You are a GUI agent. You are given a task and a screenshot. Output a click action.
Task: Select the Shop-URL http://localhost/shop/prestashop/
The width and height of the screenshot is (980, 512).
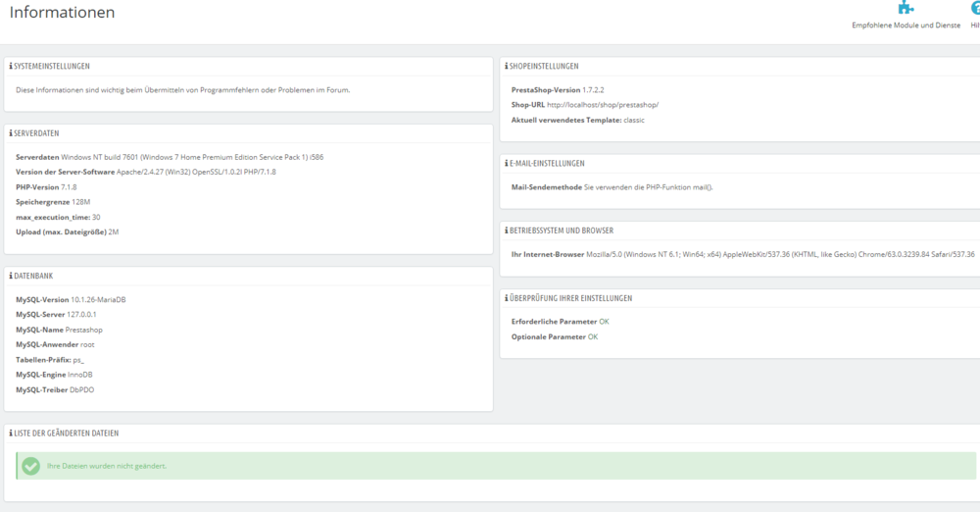(x=603, y=105)
